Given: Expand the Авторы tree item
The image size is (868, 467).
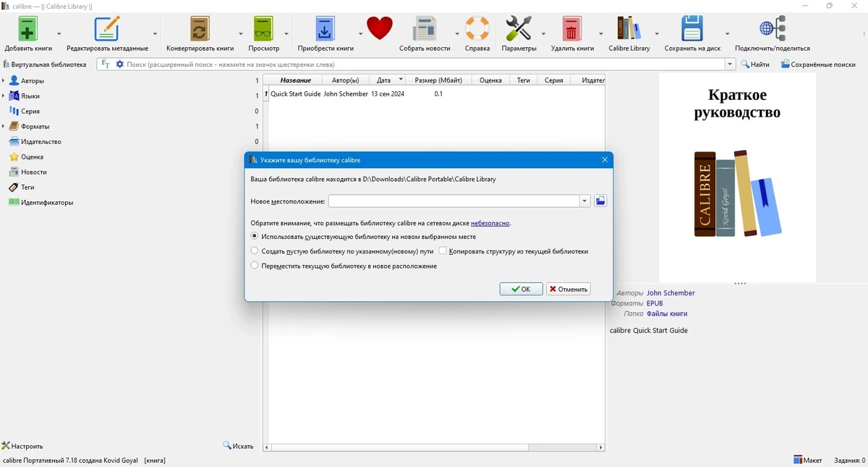Looking at the screenshot, I should click(x=4, y=81).
